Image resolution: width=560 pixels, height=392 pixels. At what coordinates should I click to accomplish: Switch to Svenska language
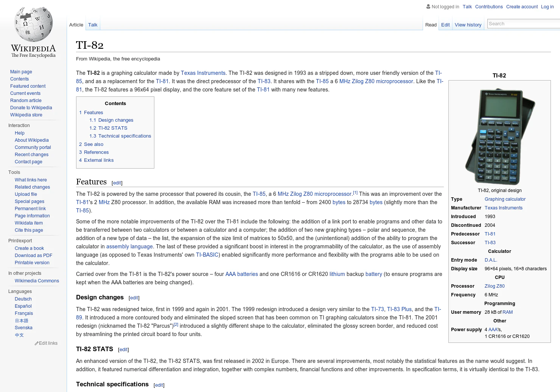(23, 328)
